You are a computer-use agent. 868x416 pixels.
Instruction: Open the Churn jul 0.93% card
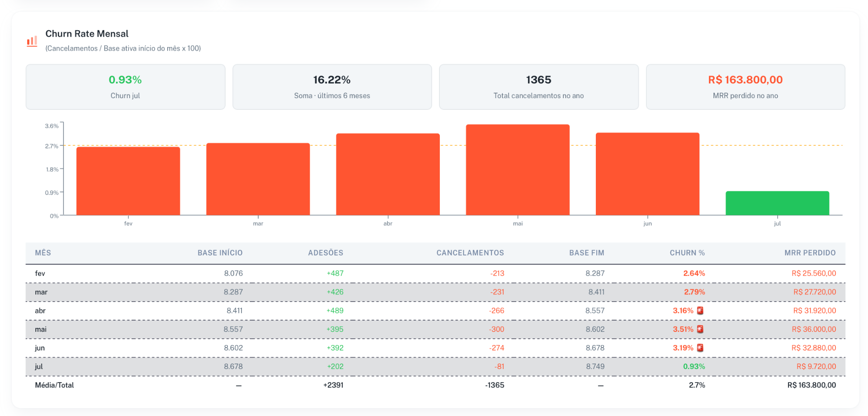[x=125, y=87]
